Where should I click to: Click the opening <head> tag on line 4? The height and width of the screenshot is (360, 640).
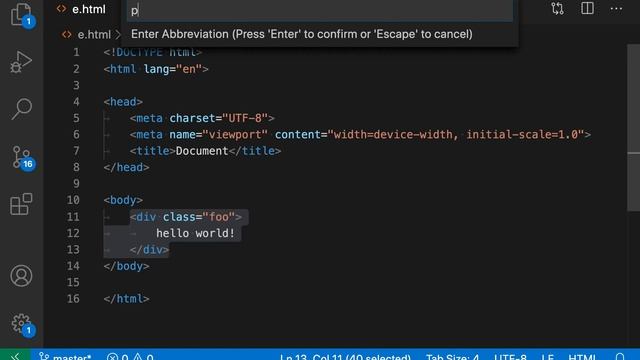[x=123, y=102]
